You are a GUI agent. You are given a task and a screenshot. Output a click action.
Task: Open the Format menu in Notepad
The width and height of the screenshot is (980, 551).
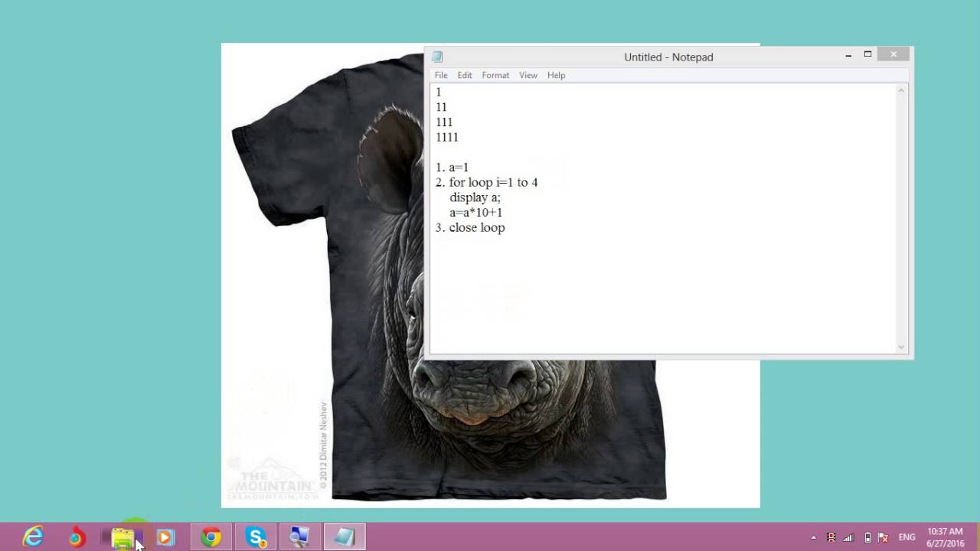click(x=495, y=75)
